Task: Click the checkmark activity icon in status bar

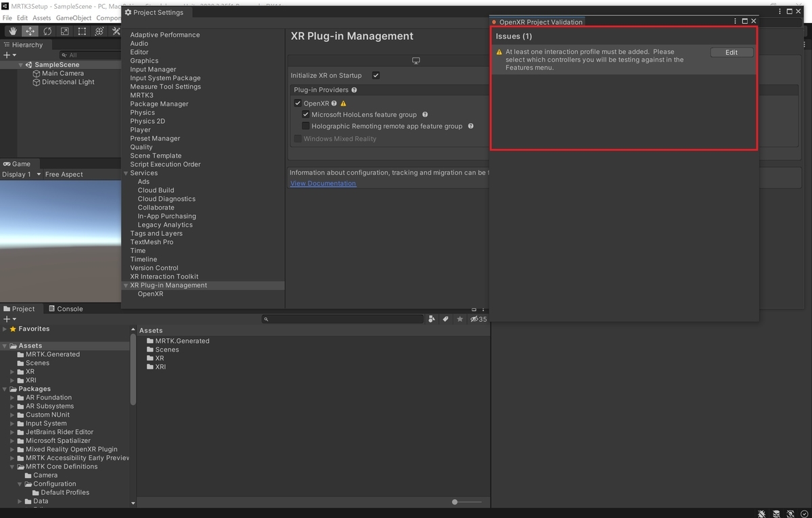Action: click(803, 513)
